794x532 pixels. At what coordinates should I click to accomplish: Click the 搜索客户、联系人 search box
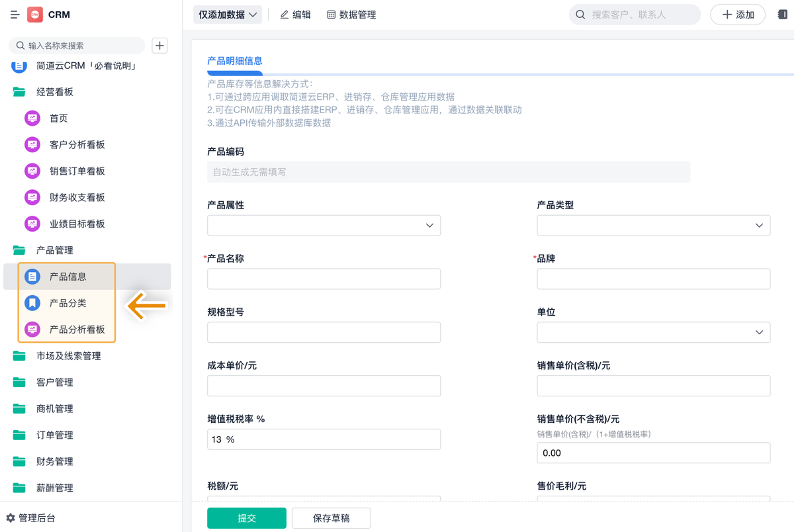635,15
